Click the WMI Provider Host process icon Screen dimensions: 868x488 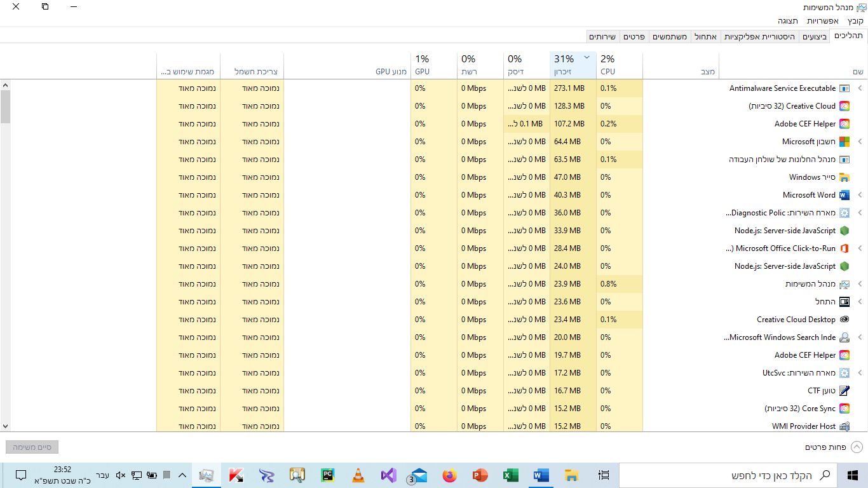click(x=844, y=426)
